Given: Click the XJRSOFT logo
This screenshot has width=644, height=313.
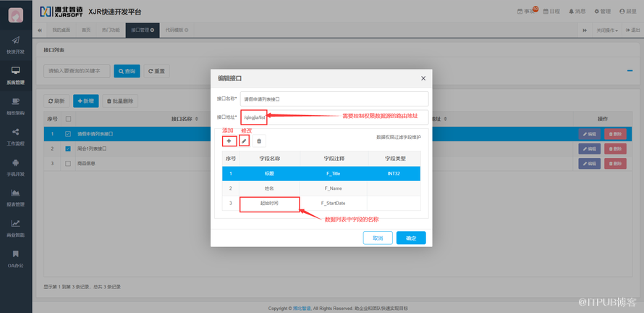Looking at the screenshot, I should point(62,12).
